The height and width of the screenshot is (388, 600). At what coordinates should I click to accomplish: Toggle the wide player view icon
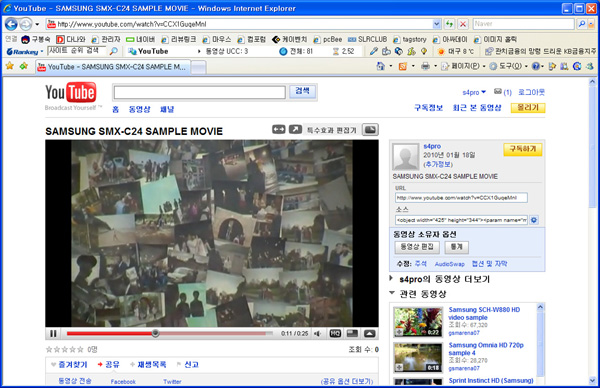coord(279,130)
